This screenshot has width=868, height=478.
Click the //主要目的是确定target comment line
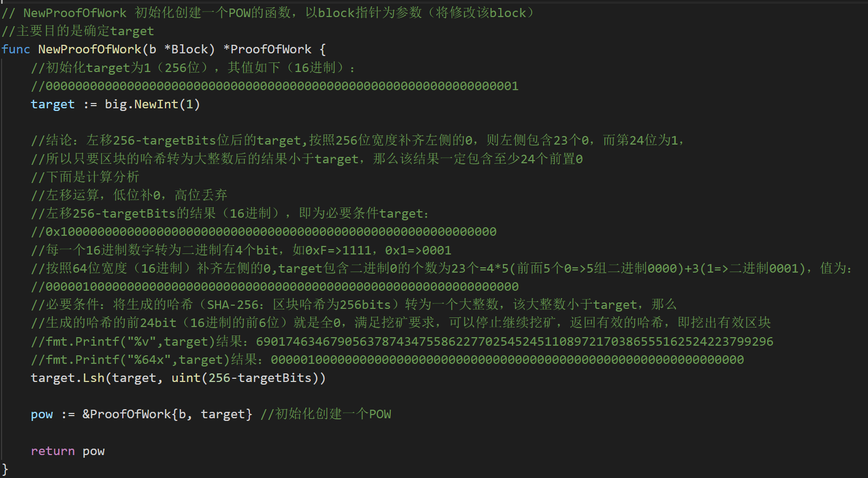point(77,31)
